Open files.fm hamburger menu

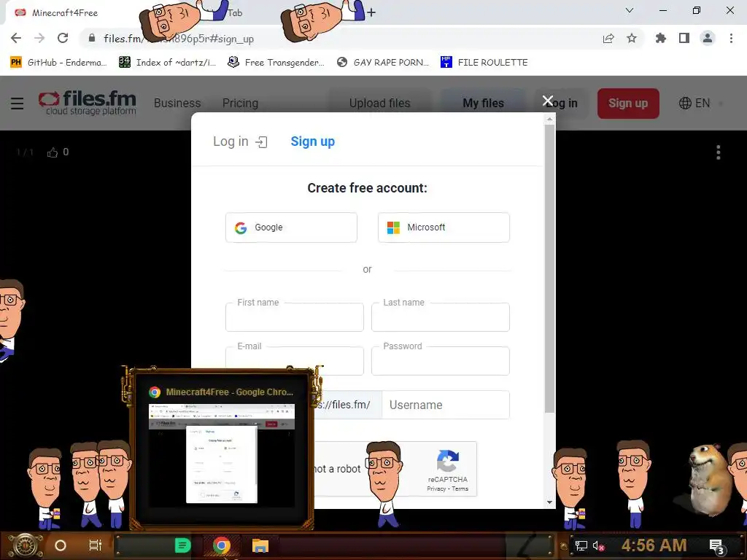(x=18, y=103)
